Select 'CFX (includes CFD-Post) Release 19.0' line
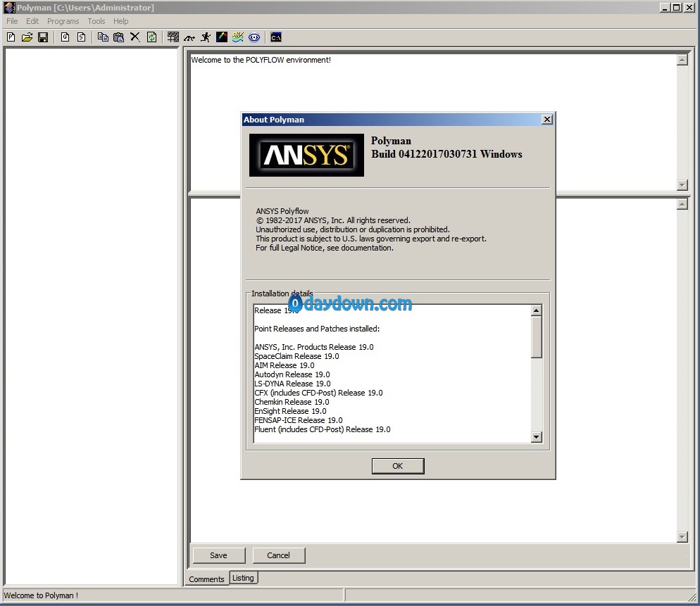 pos(318,393)
